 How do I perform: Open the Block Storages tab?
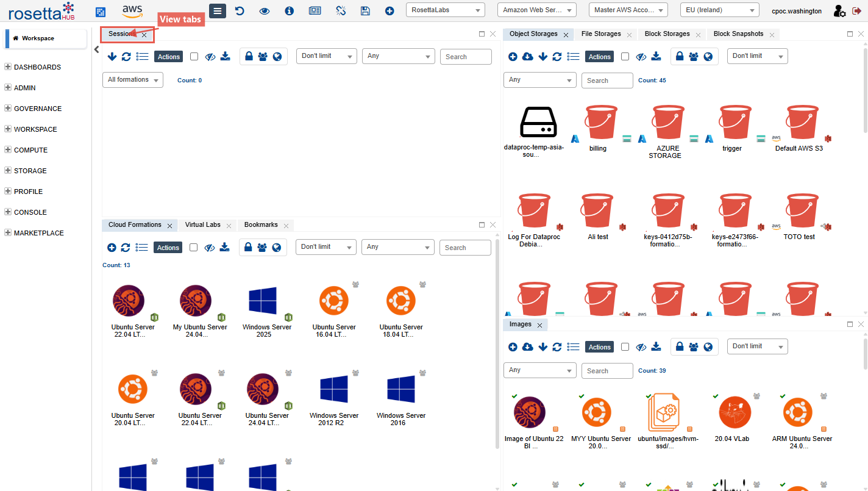click(x=667, y=34)
